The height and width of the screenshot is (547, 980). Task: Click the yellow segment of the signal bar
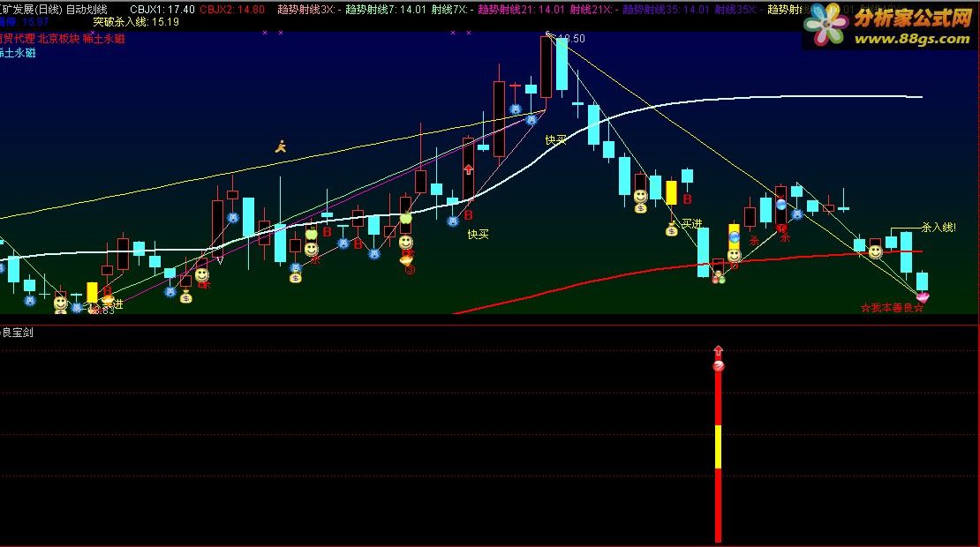click(x=718, y=446)
